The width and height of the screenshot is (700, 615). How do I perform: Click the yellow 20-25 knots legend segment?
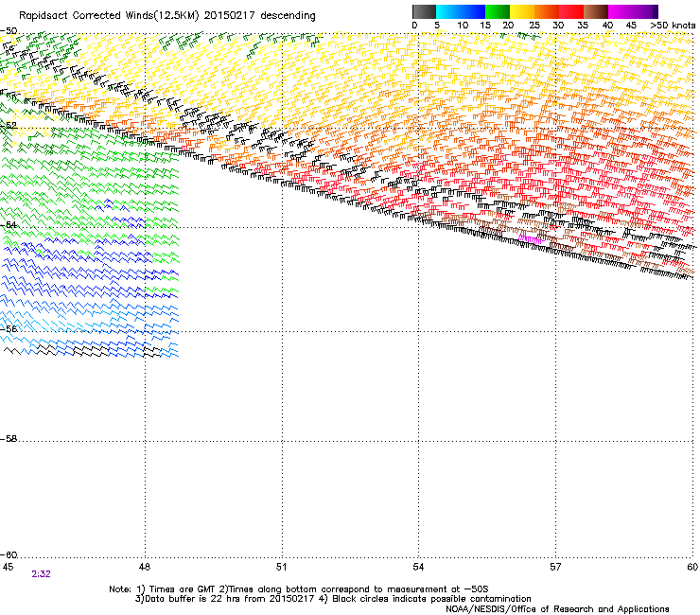[x=522, y=11]
